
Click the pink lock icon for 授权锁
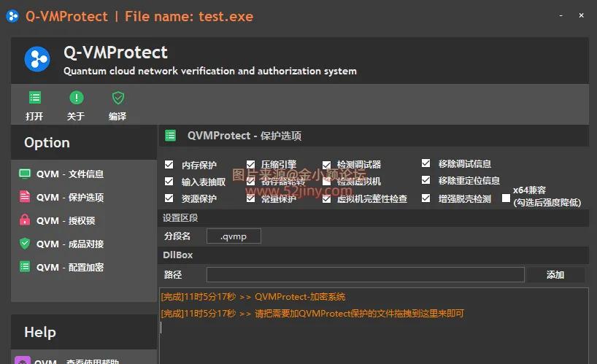[25, 220]
